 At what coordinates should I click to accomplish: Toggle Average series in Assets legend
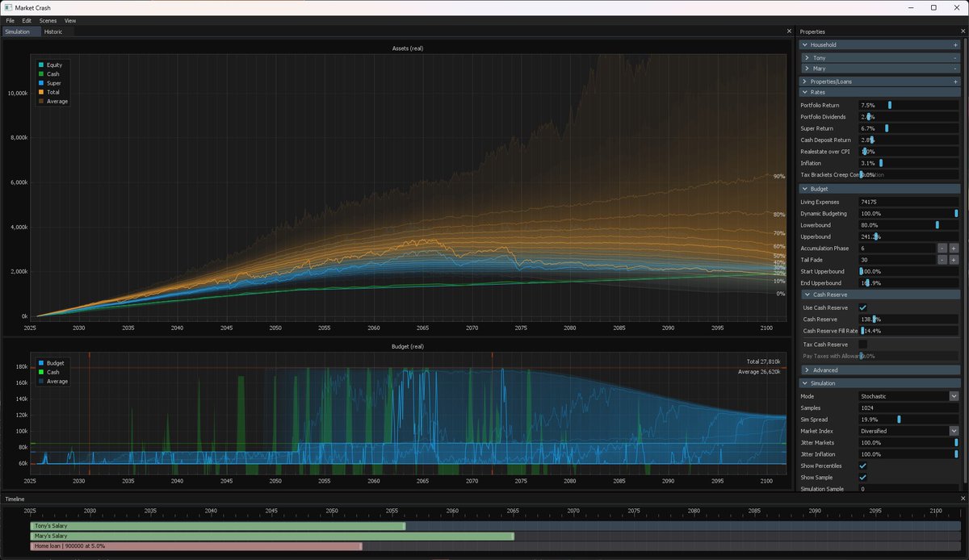(x=53, y=102)
